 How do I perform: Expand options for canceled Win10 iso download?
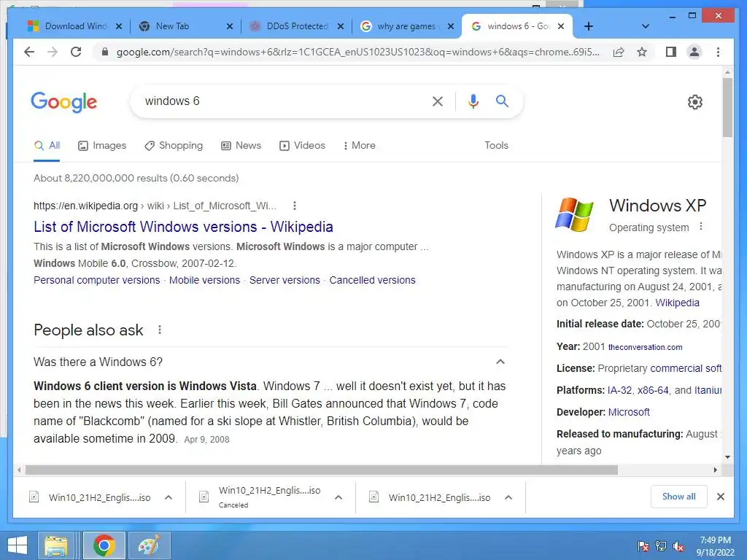[x=338, y=497]
